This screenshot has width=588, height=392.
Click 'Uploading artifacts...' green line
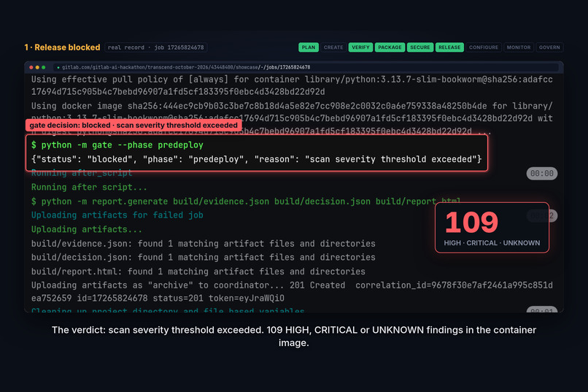click(87, 229)
